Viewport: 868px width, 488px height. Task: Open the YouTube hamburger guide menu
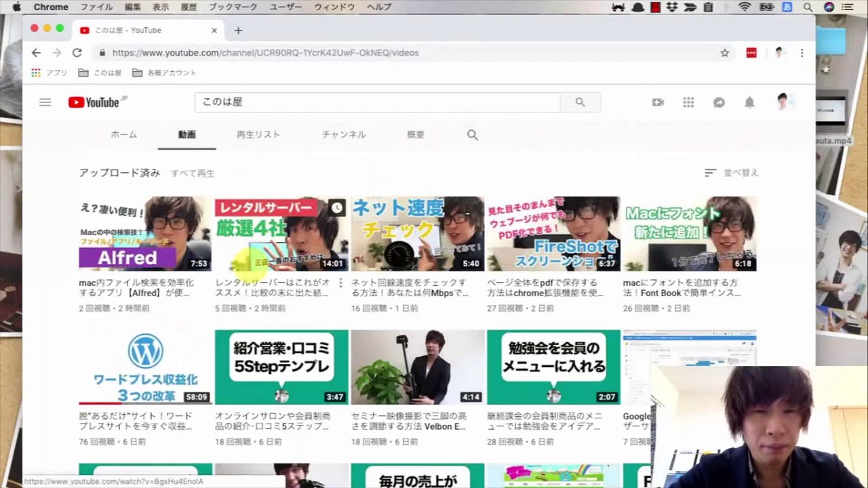point(45,102)
